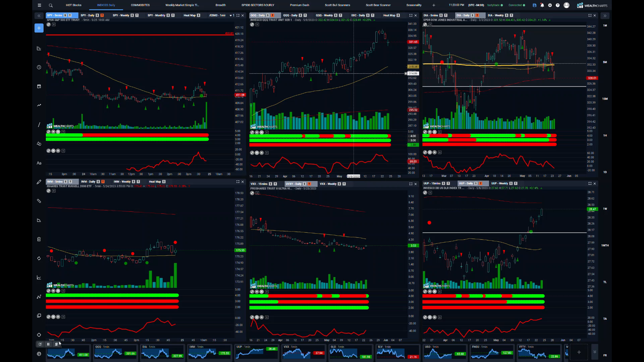Expand plus box on QQQ oscillator pane
This screenshot has width=644, height=362.
tap(267, 153)
